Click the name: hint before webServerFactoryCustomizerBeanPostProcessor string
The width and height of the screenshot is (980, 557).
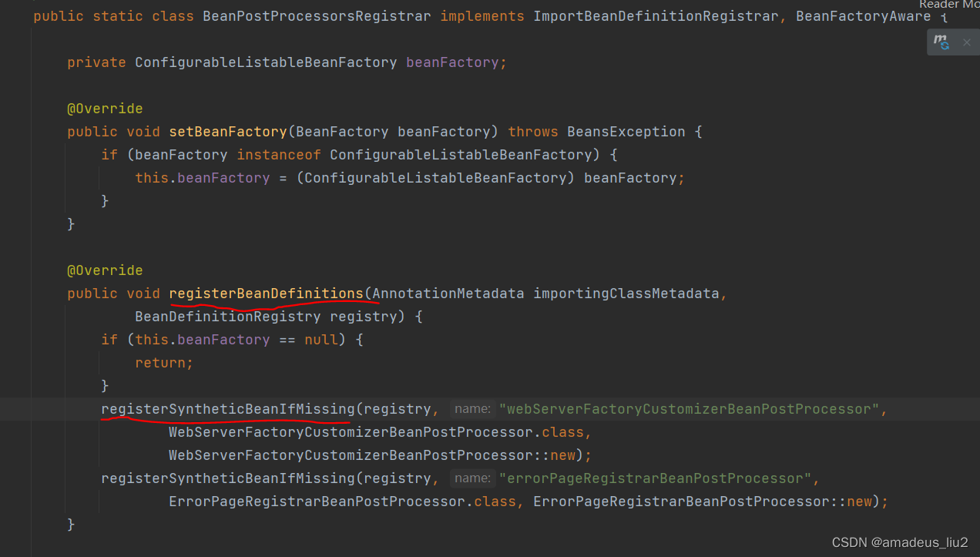tap(472, 409)
